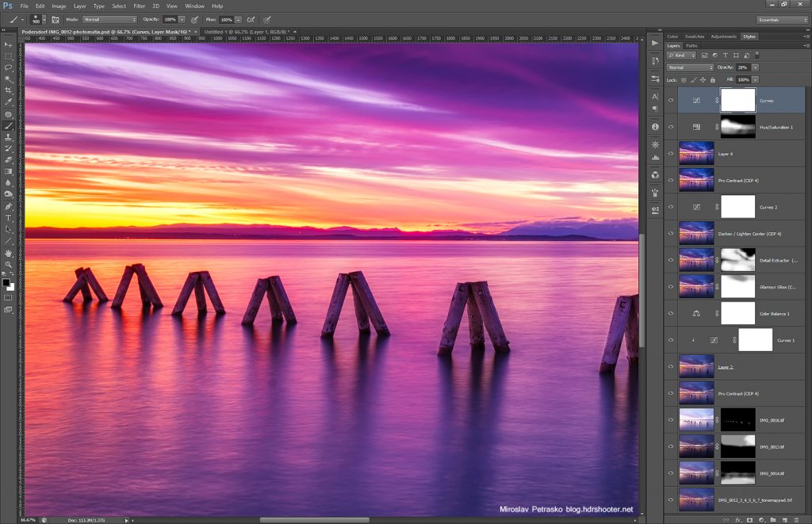Expand the layer Opacity slider dropdown

coord(756,67)
